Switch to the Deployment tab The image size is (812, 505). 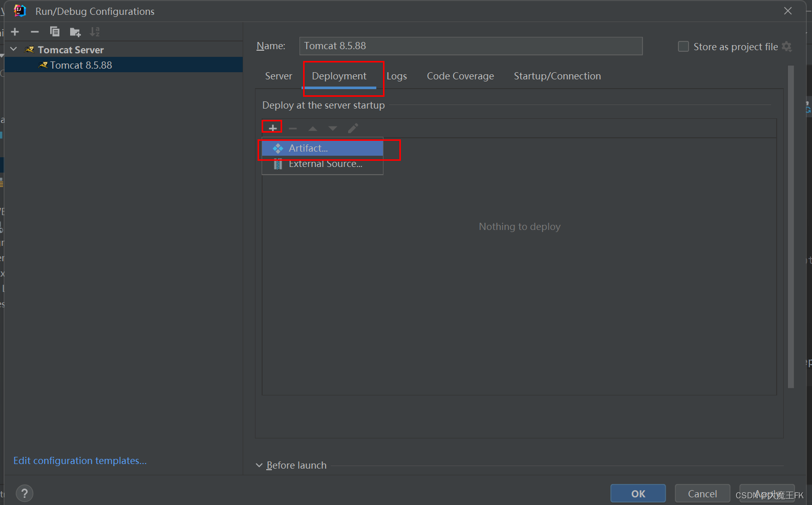coord(339,76)
